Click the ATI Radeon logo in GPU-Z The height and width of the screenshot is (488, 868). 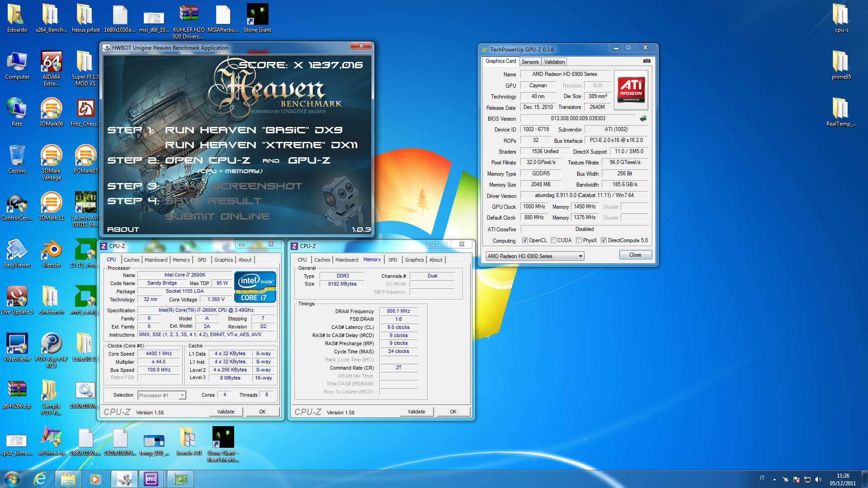click(x=631, y=90)
